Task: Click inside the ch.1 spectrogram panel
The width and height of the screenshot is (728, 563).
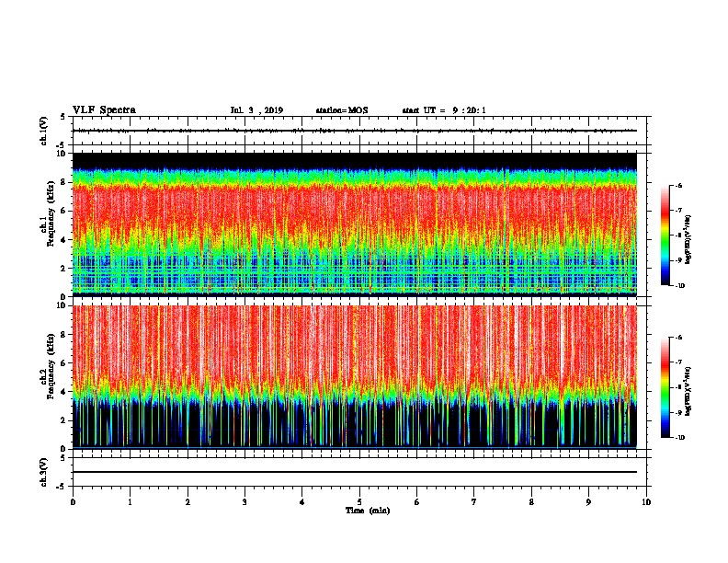Action: coord(355,224)
